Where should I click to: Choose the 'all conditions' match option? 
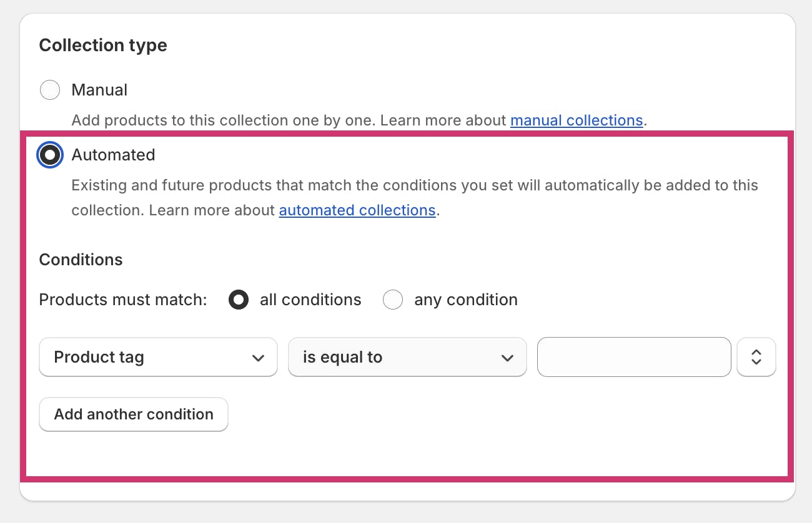tap(239, 300)
